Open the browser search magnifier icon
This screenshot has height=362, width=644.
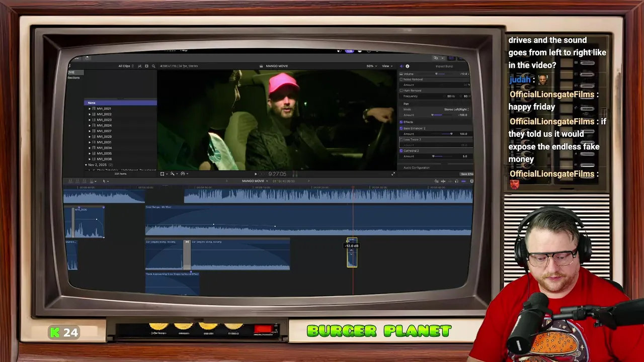[x=153, y=66]
